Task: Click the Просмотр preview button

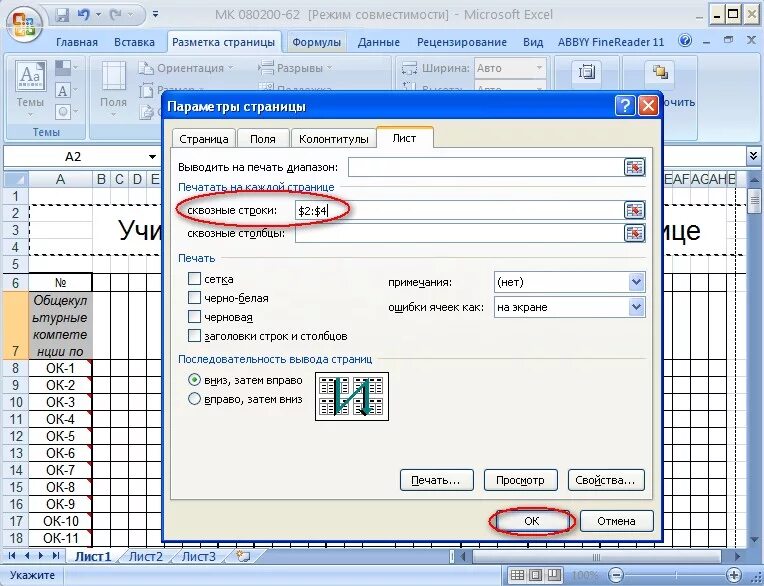Action: [x=520, y=480]
